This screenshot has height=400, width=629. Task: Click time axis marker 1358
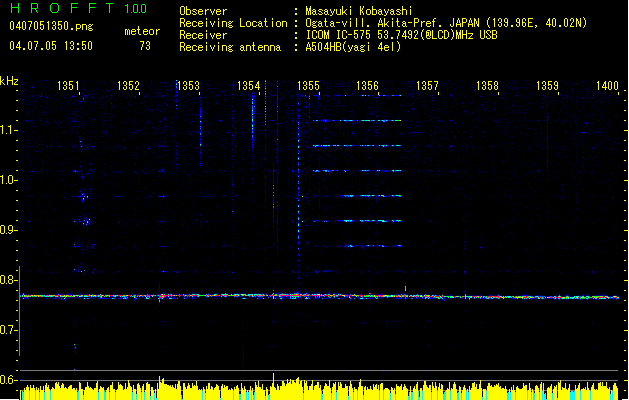487,85
